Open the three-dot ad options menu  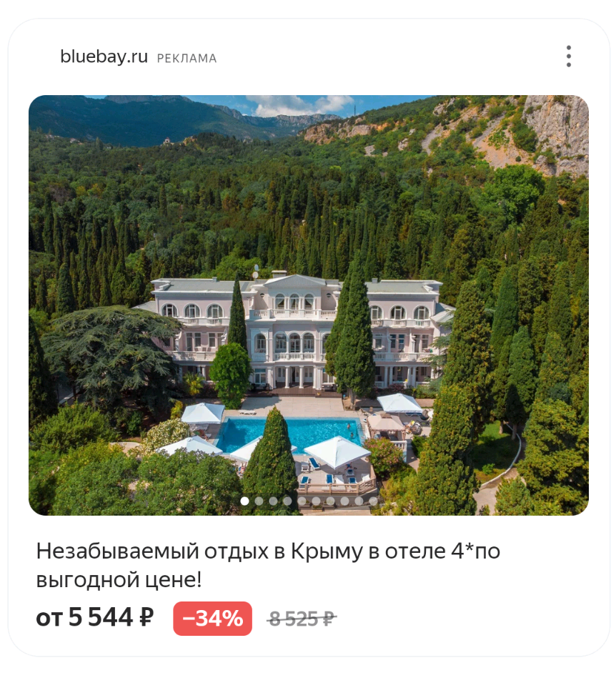point(569,56)
